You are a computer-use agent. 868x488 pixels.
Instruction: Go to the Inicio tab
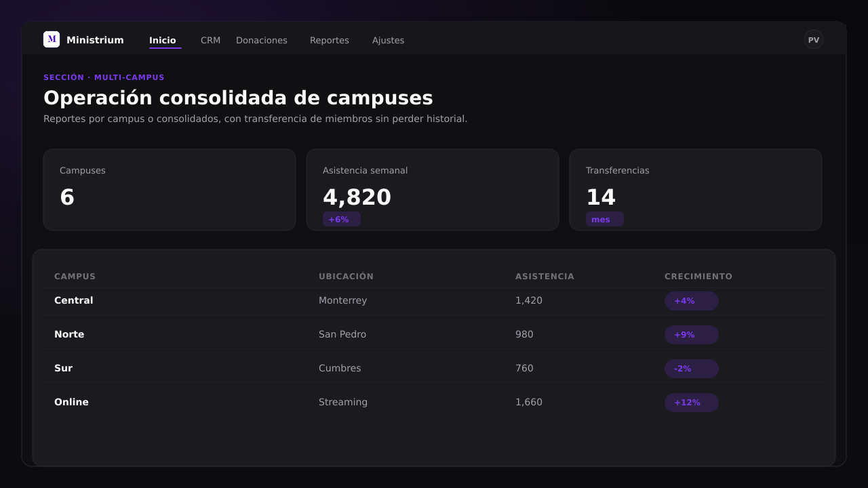pyautogui.click(x=163, y=40)
